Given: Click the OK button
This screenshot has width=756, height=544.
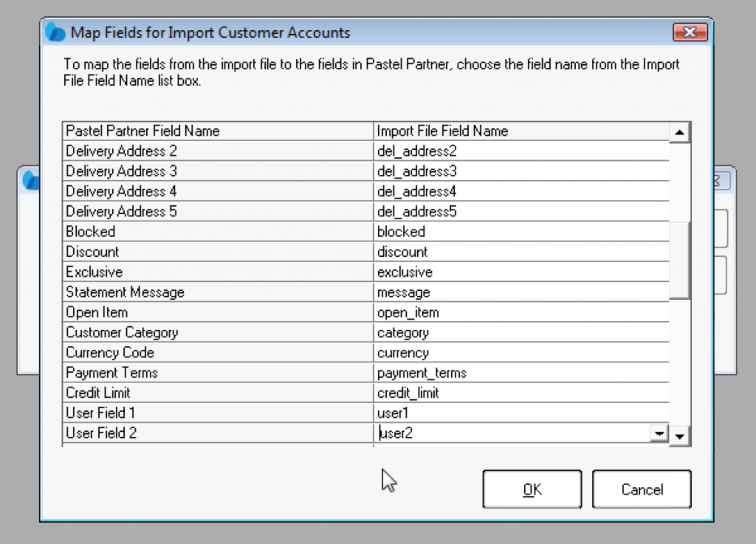Looking at the screenshot, I should (532, 489).
